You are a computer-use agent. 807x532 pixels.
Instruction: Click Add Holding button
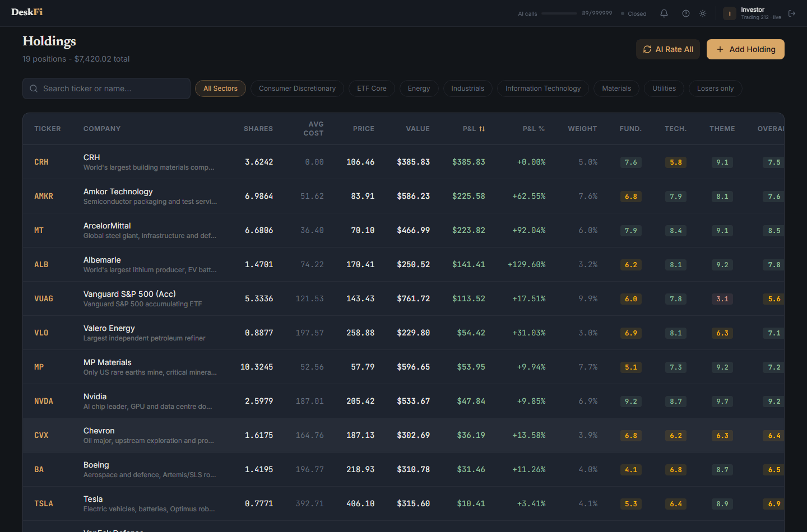[x=745, y=49]
